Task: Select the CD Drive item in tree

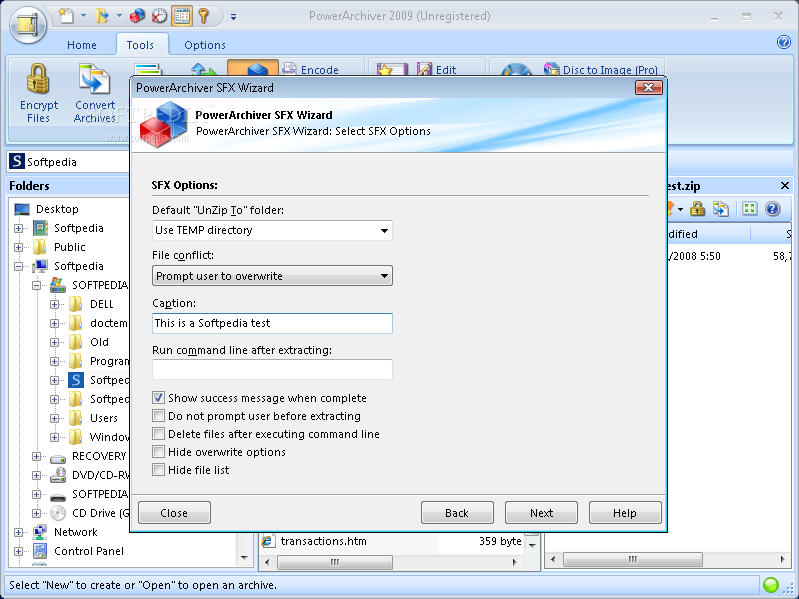Action: [100, 513]
